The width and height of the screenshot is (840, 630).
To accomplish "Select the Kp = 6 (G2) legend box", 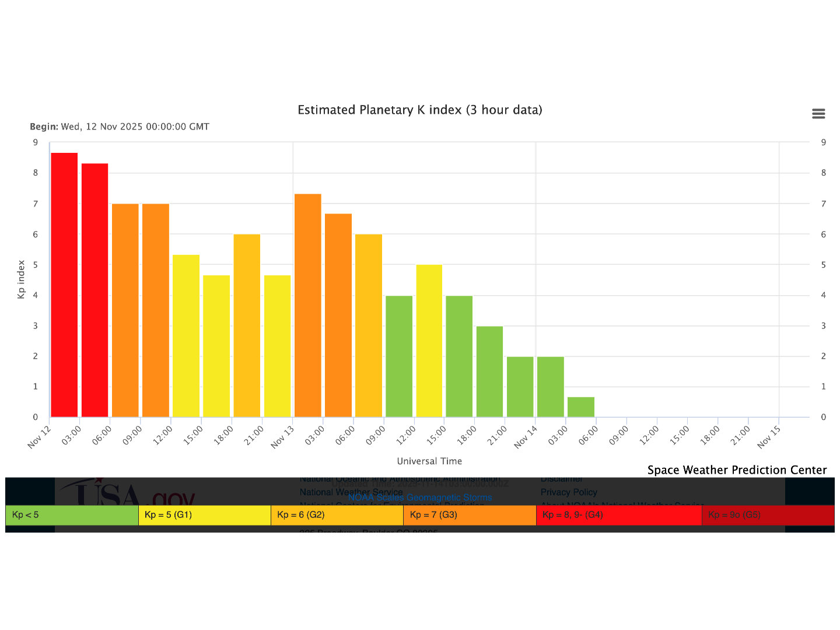I will click(x=337, y=515).
